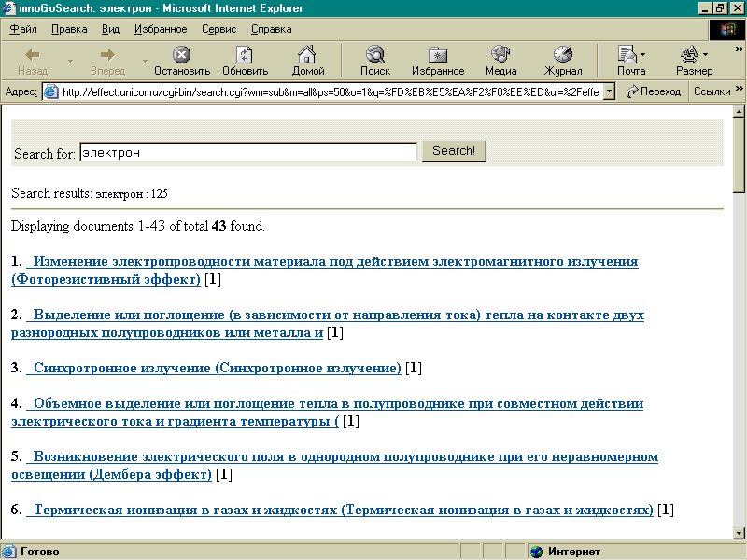Screen dimensions: 747x560
Task: Click the vertical scrollbar thumb
Action: 739,156
